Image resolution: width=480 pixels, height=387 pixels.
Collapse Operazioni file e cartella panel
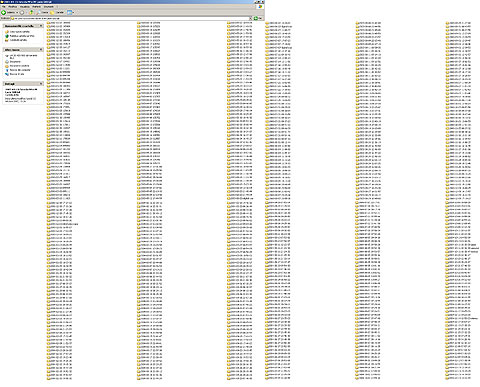(x=41, y=26)
